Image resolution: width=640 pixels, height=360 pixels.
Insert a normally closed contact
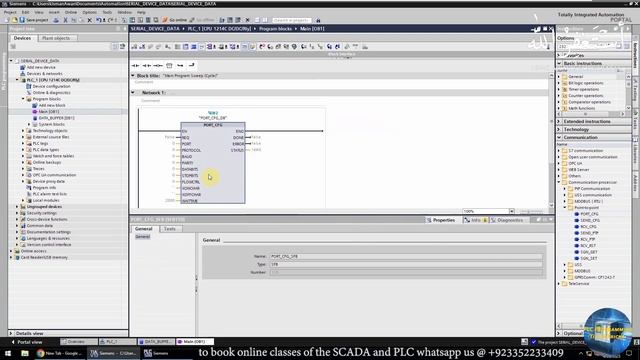pyautogui.click(x=147, y=65)
